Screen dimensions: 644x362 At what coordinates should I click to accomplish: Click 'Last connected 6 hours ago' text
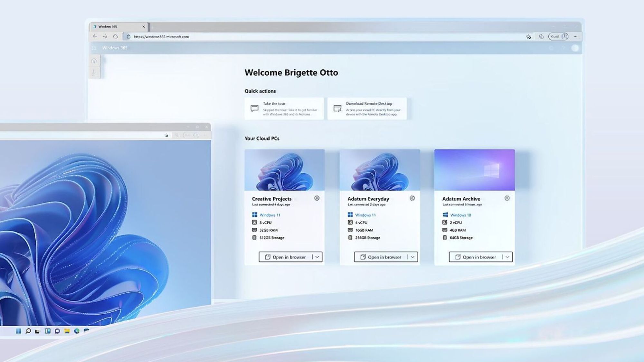462,205
